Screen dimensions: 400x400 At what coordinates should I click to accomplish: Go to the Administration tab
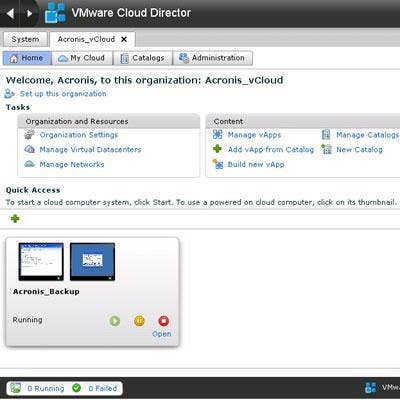(212, 58)
